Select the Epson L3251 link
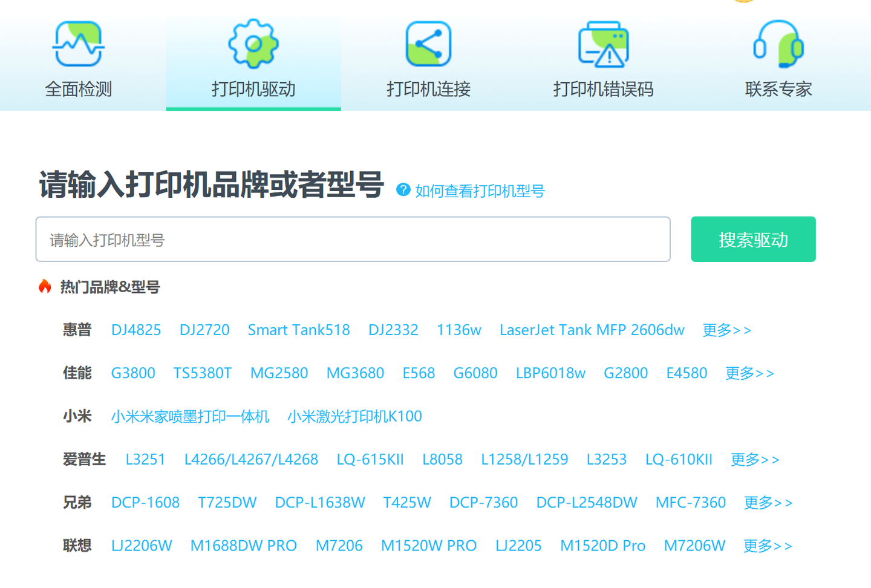 click(146, 459)
